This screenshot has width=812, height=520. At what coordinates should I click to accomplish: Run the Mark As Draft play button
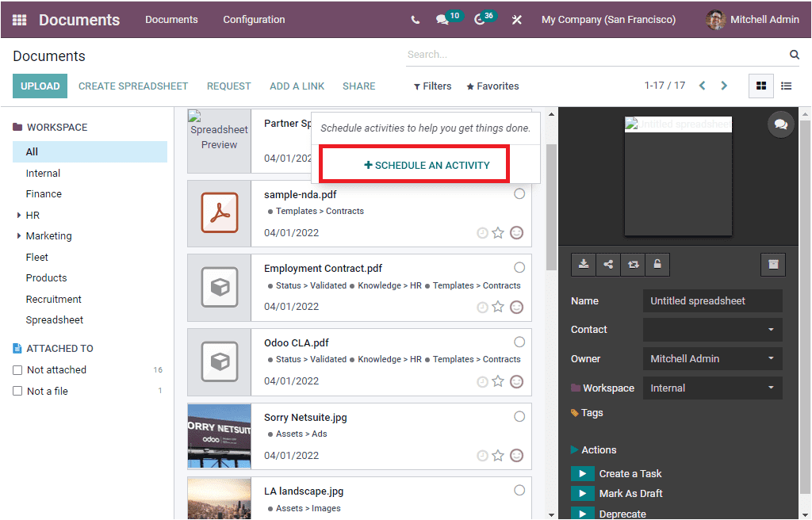click(x=582, y=493)
